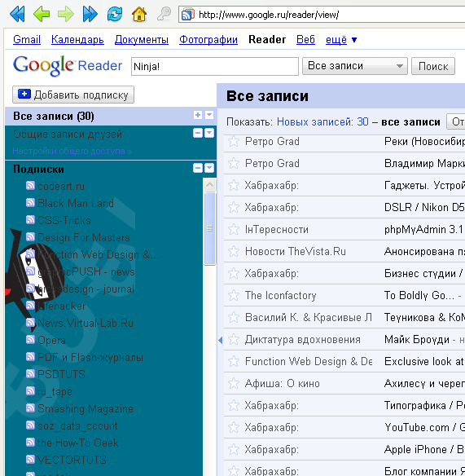Star the first Ретро Grad entry Реки
This screenshot has width=465, height=476.
coord(234,141)
